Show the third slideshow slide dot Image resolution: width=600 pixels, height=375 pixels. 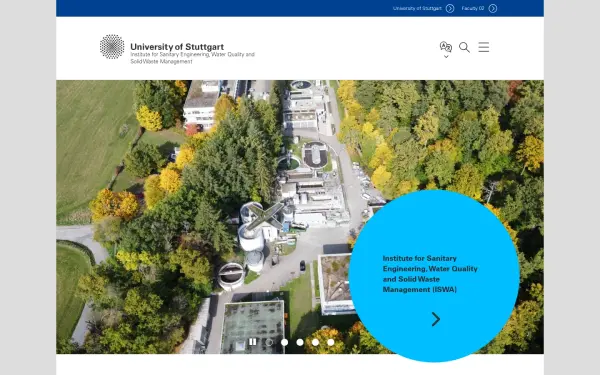[300, 342]
